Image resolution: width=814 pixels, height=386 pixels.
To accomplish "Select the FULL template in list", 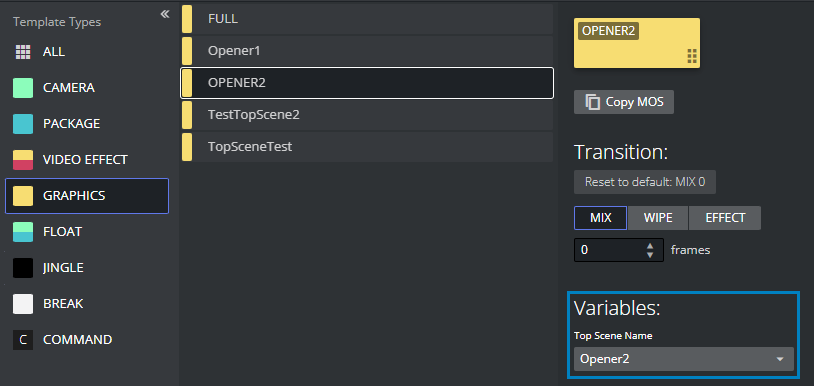I will [367, 19].
